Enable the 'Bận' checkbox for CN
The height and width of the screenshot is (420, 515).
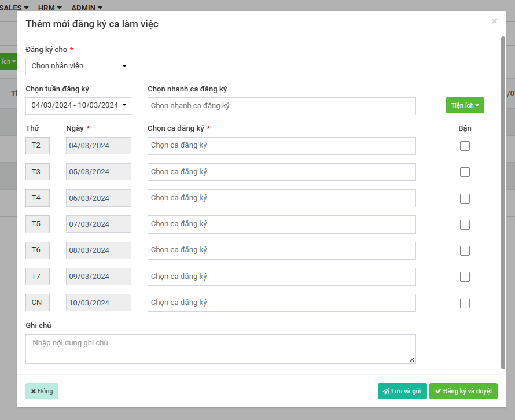pyautogui.click(x=465, y=303)
